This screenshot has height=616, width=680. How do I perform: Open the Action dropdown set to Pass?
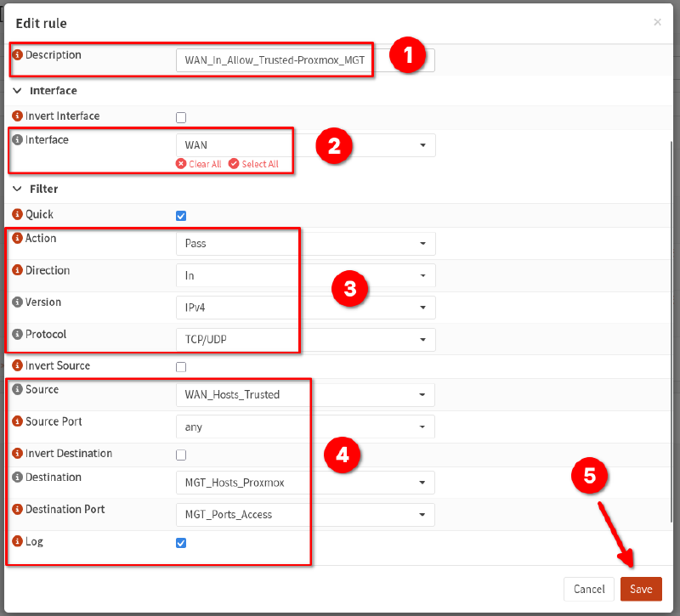coord(306,244)
